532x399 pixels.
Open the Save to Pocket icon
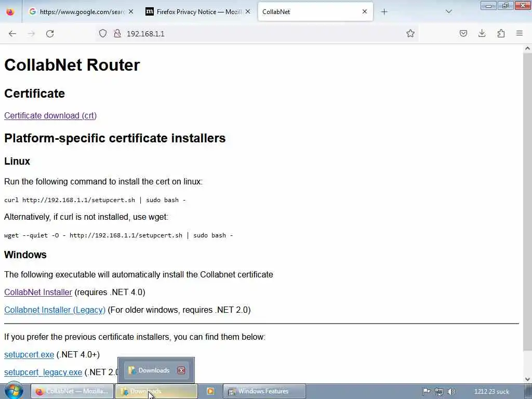coord(463,33)
